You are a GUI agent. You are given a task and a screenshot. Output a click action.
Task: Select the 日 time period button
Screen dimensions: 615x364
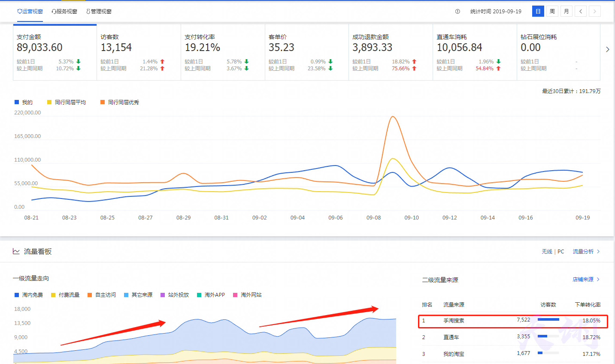pos(538,11)
